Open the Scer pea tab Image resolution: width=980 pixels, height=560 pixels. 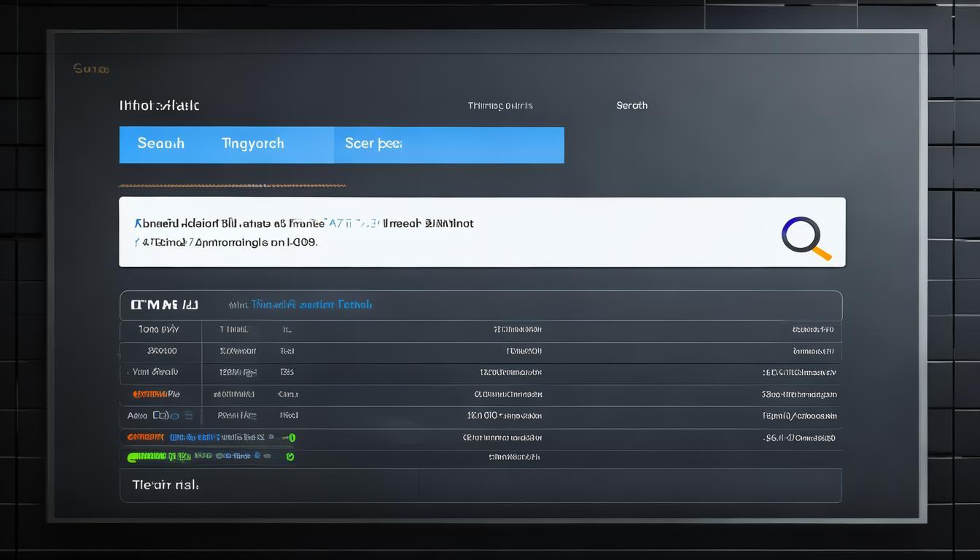pos(373,144)
